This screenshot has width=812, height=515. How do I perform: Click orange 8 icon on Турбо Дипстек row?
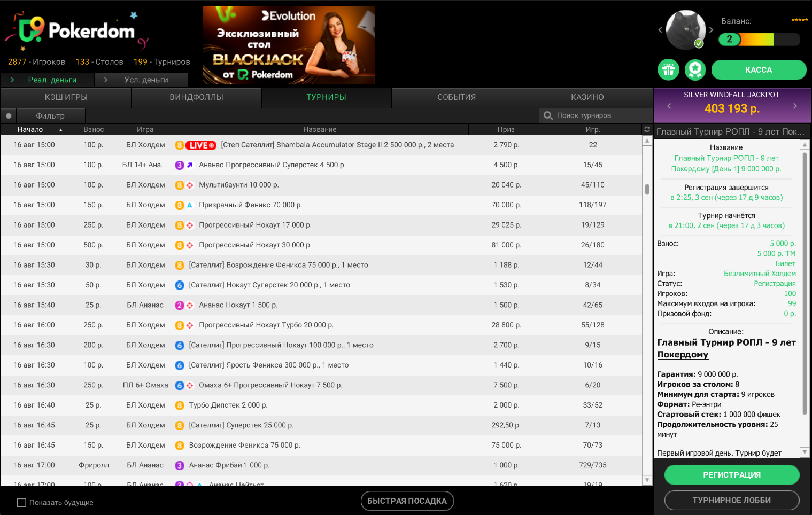(x=180, y=405)
